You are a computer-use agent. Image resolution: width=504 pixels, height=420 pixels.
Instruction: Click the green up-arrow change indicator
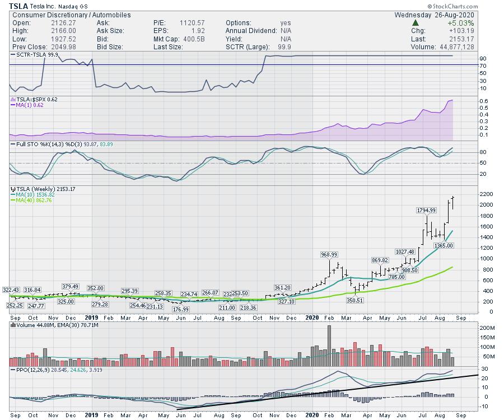(416, 23)
